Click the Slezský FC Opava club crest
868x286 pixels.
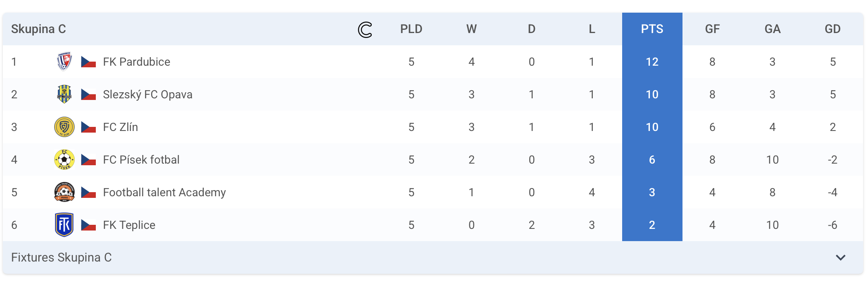[x=64, y=94]
